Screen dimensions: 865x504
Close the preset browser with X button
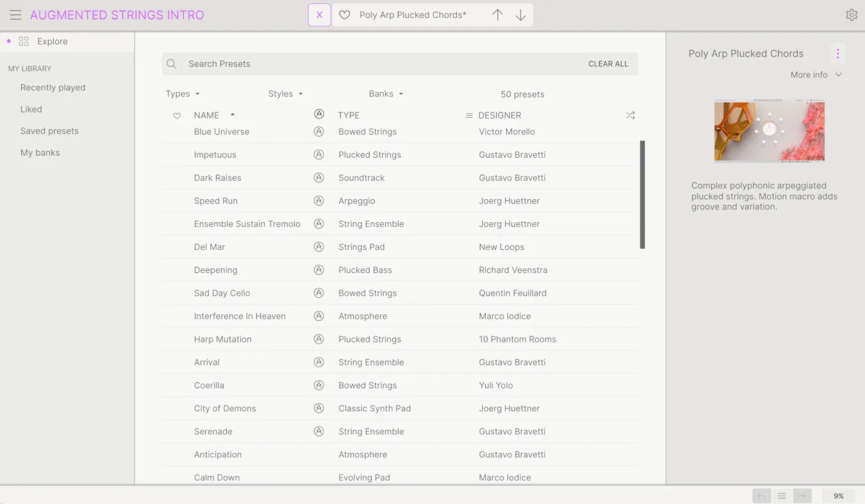click(x=319, y=15)
